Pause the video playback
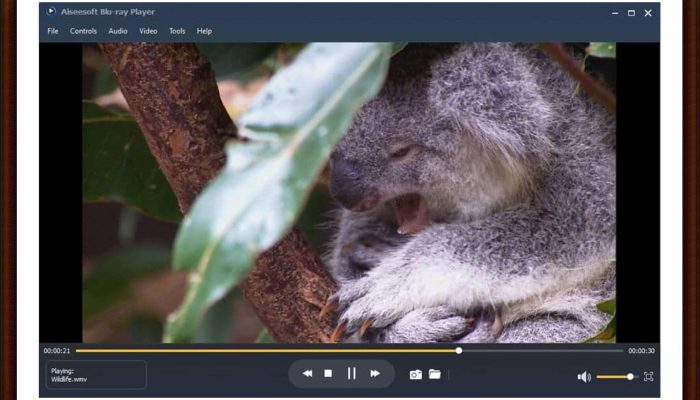This screenshot has height=400, width=700. (351, 374)
